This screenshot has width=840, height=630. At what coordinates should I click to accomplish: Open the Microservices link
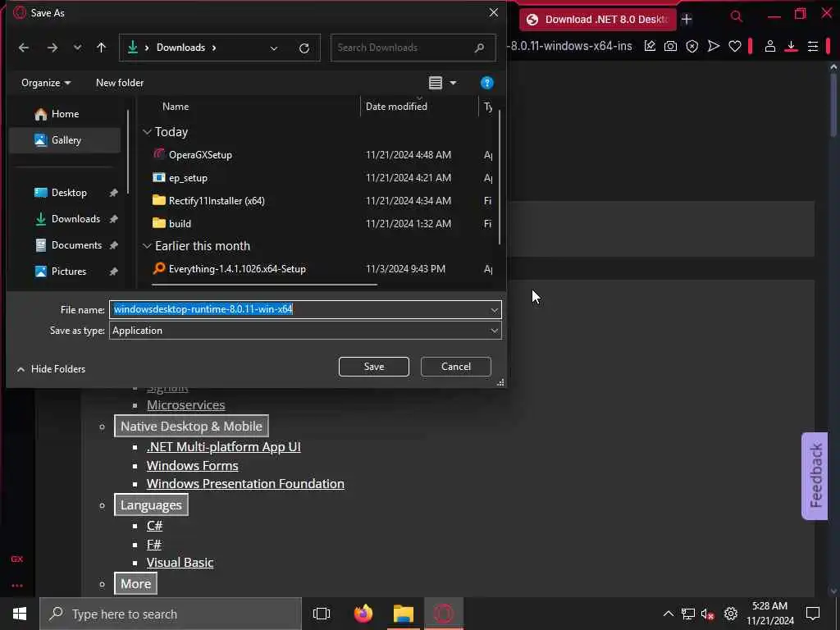click(186, 405)
